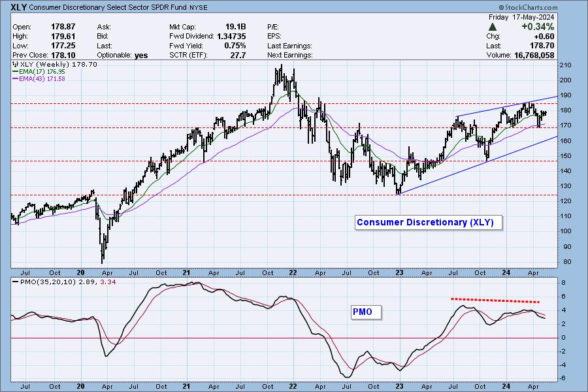Click the Consumer Discretionary Select Sector SPDR Fund title

click(108, 7)
